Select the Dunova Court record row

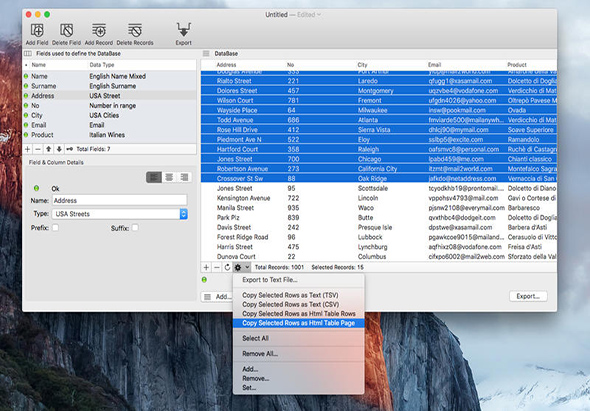[379, 257]
